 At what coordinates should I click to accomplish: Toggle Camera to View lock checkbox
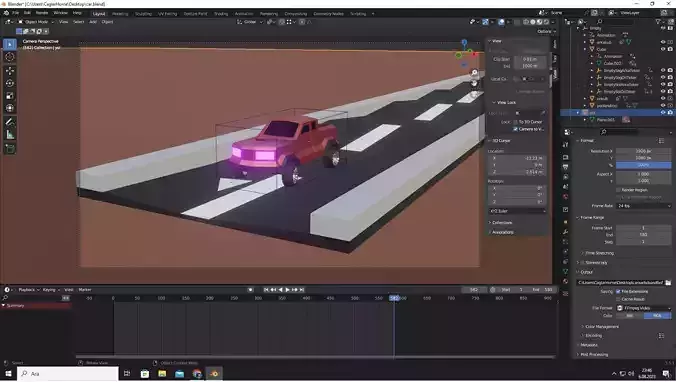pyautogui.click(x=515, y=129)
